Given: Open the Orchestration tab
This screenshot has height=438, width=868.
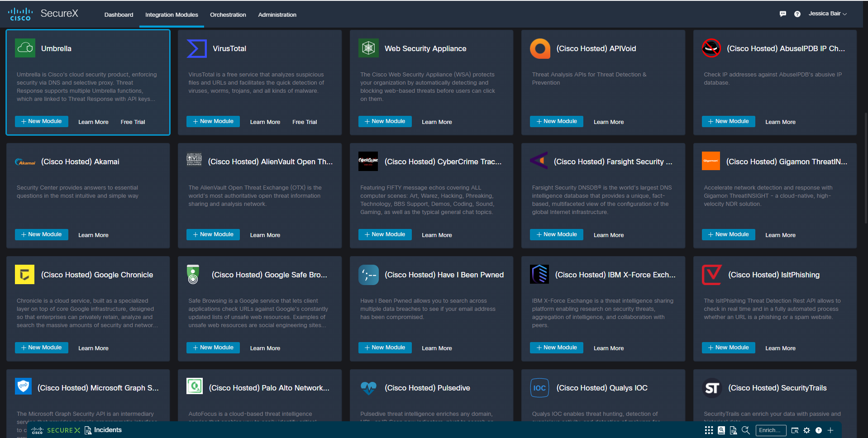Looking at the screenshot, I should (228, 14).
